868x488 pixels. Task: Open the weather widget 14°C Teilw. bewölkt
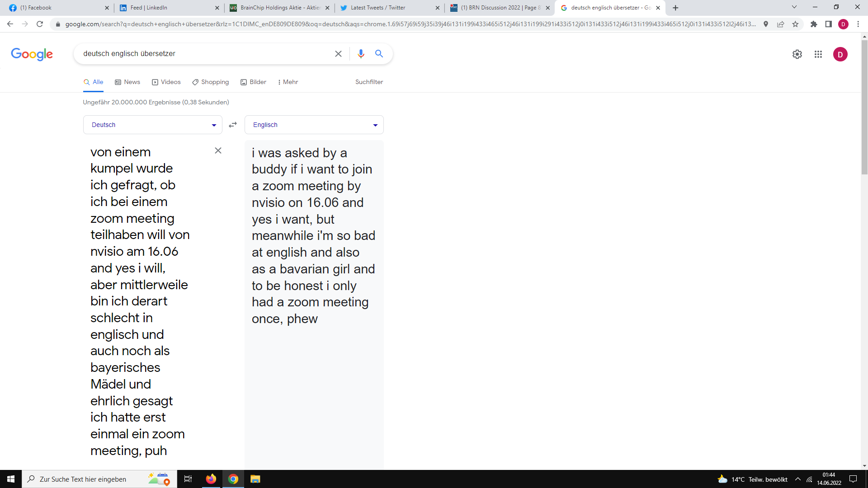[x=752, y=479]
